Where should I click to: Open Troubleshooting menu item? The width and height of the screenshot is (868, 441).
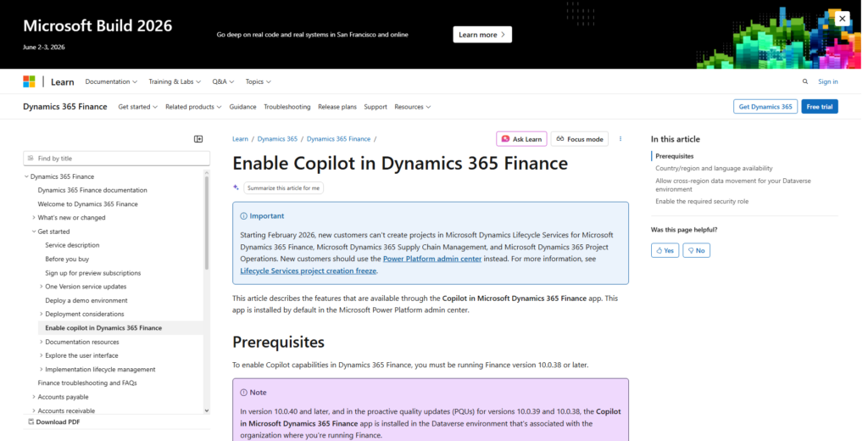(x=287, y=107)
